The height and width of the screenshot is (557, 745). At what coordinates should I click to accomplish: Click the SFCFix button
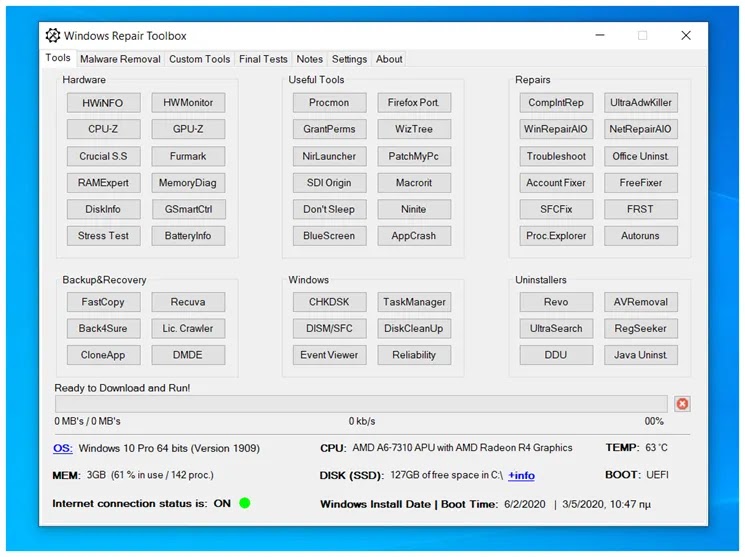pos(556,209)
